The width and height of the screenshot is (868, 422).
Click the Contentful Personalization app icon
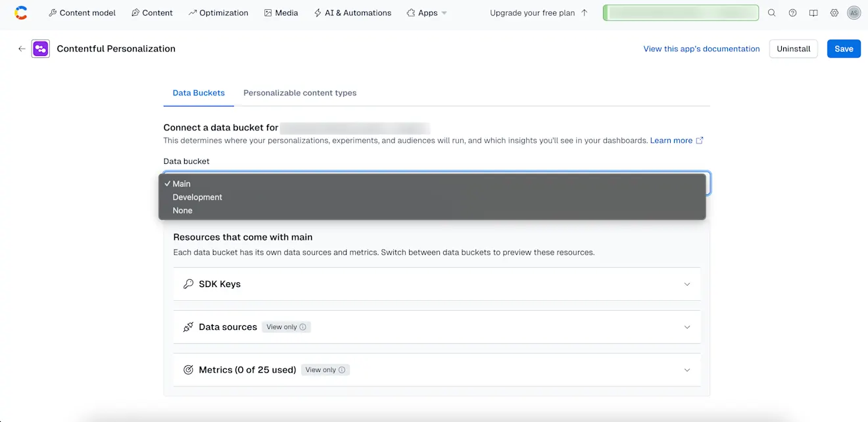[40, 48]
